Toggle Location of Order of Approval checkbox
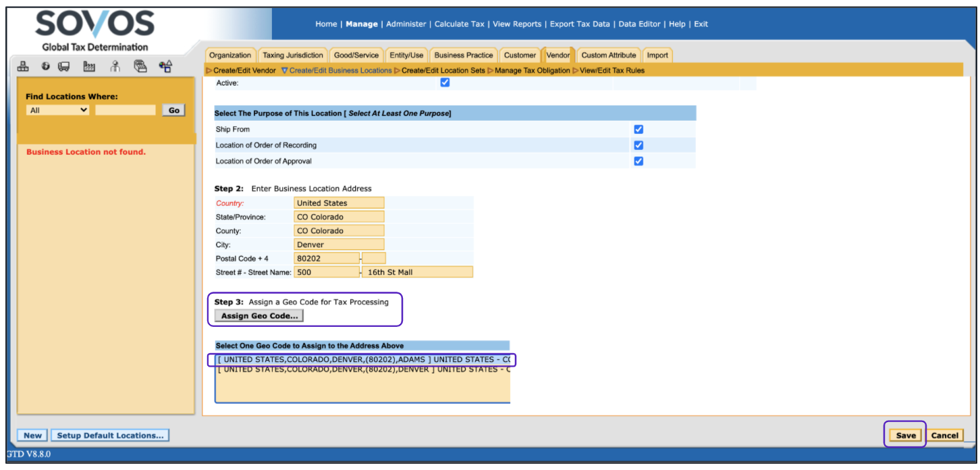Screen dimensions: 980x470 pos(638,161)
